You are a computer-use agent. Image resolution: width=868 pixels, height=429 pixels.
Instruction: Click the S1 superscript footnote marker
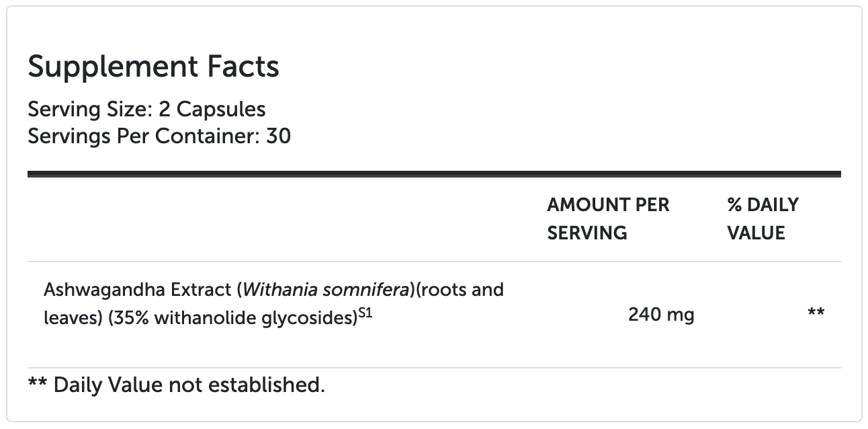point(365,313)
